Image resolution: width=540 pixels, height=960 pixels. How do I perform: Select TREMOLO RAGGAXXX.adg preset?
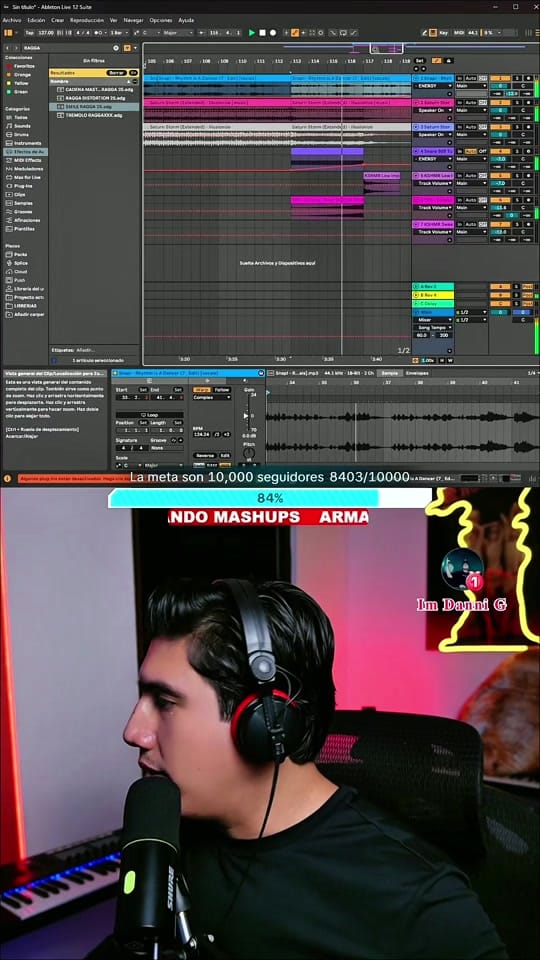(94, 115)
